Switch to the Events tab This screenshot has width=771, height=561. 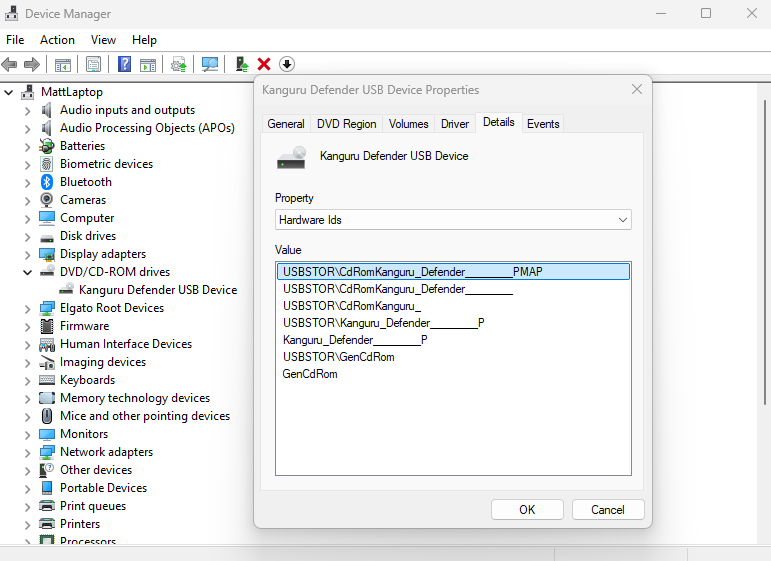click(543, 124)
